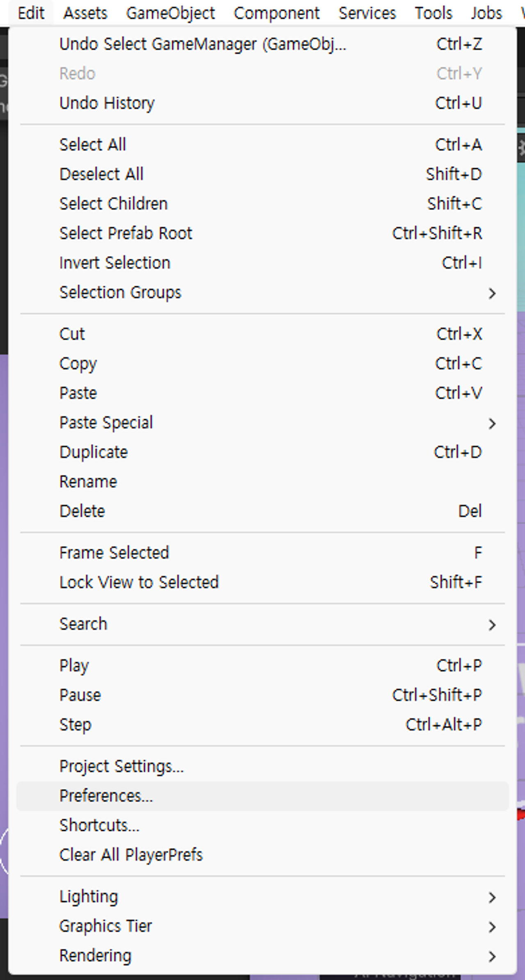The height and width of the screenshot is (980, 525).
Task: Choose Frame Selected
Action: (x=262, y=553)
